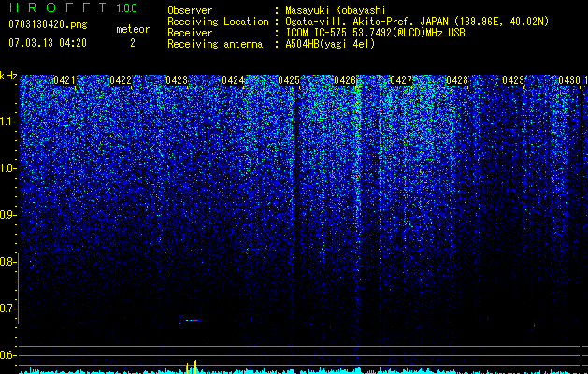Click time marker 0424
This screenshot has width=588, height=374.
233,80
